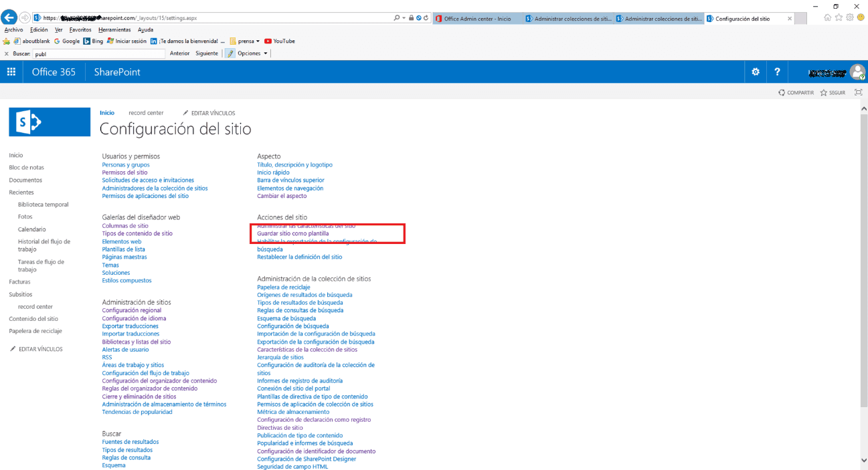
Task: Open Guardar sitio como plantilla
Action: [292, 234]
